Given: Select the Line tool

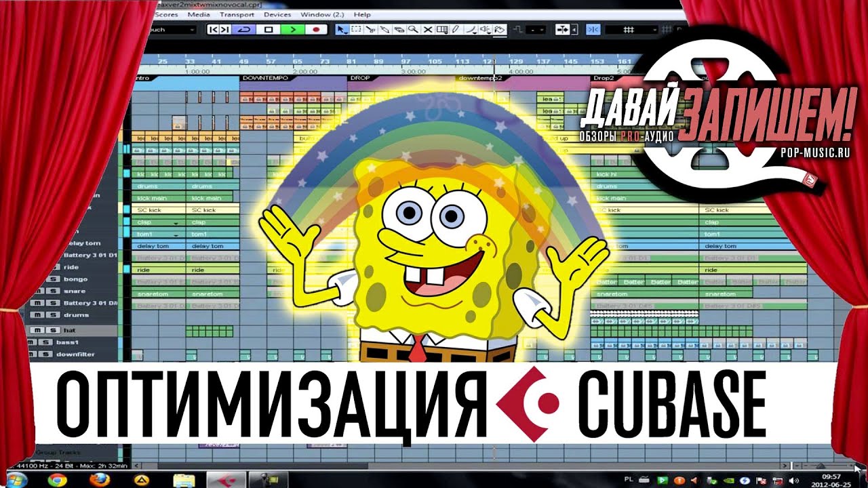Looking at the screenshot, I should pyautogui.click(x=471, y=29).
